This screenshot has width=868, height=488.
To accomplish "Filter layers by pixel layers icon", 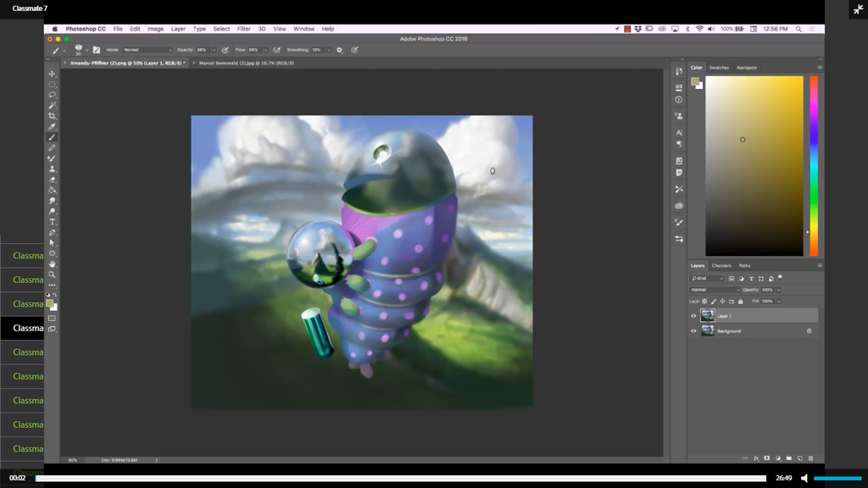I will [732, 279].
